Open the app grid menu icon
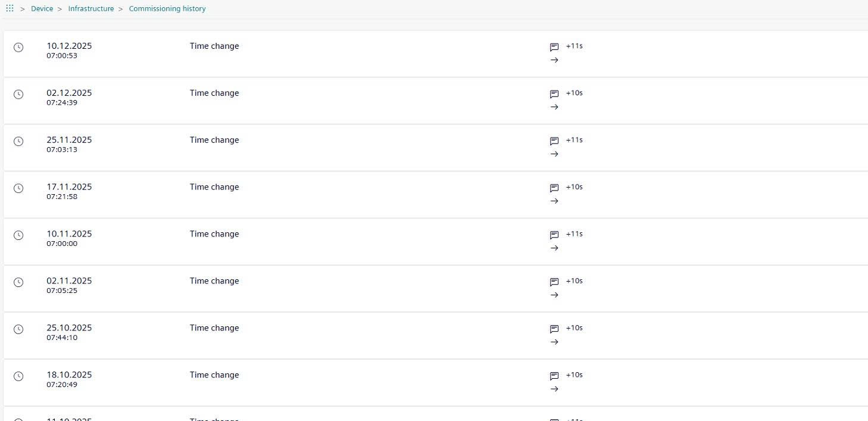 tap(10, 8)
